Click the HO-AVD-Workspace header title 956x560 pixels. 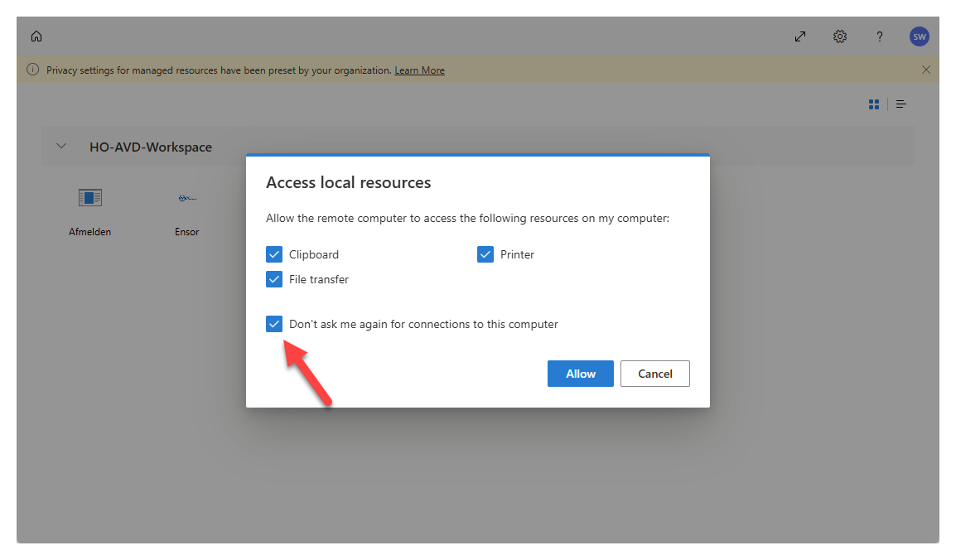[x=151, y=147]
